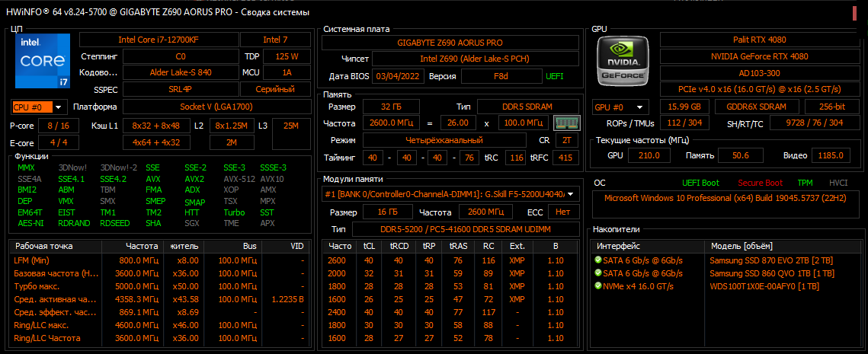Click the AVX2 feature label

(194, 179)
